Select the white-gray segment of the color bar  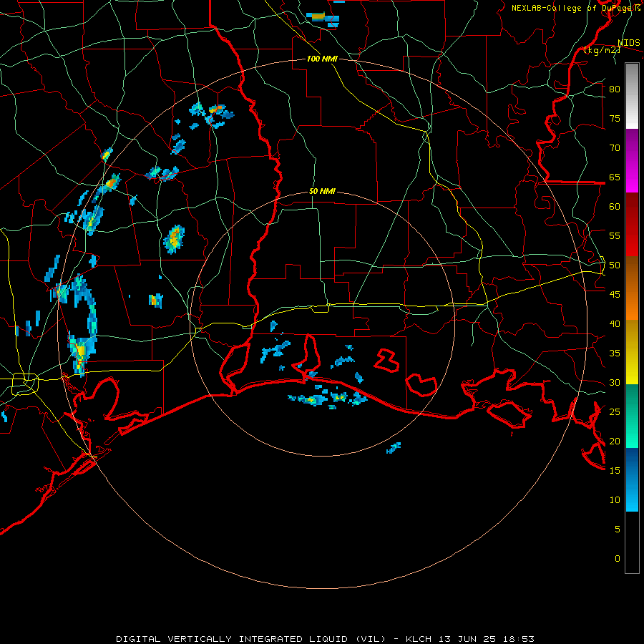[x=632, y=96]
